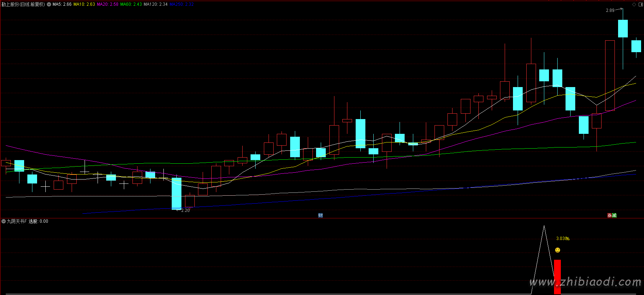Toggle the side panel icon at top right
Image resolution: width=644 pixels, height=295 pixels.
(x=640, y=4)
